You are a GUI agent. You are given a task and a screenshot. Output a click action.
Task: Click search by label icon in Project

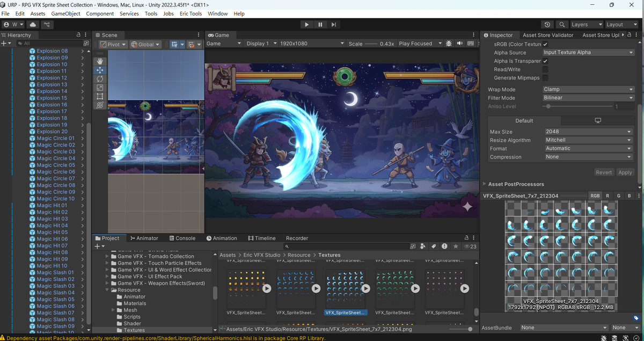(434, 246)
